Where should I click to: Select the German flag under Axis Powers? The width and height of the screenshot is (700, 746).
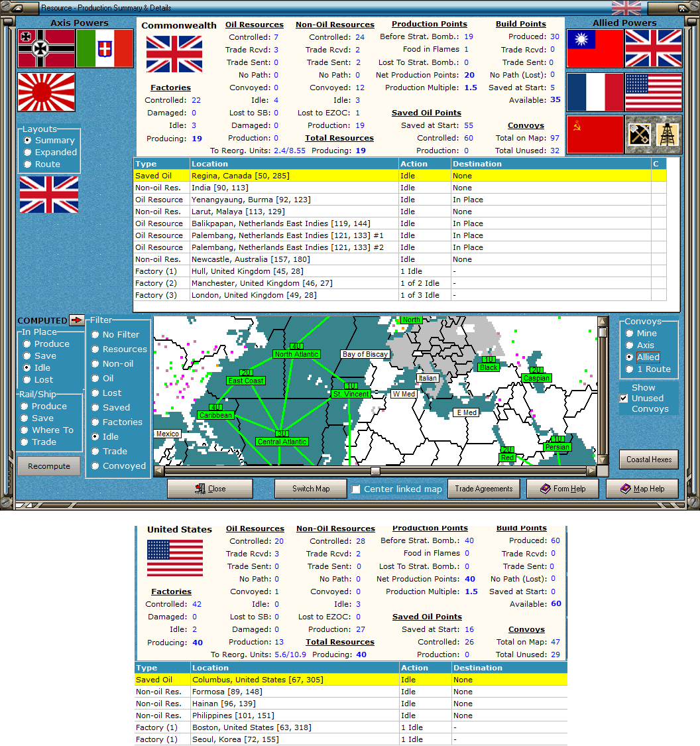click(46, 48)
